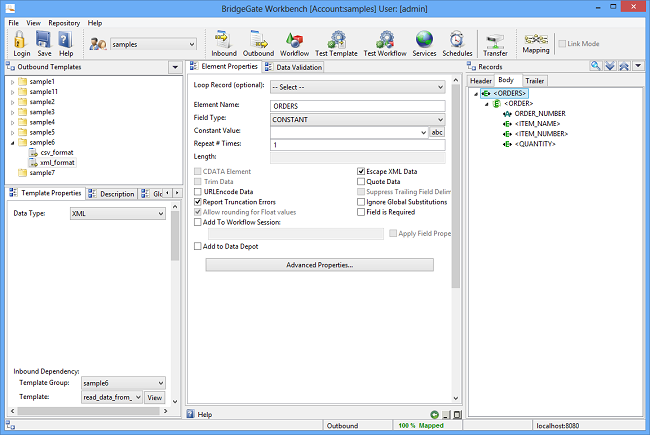The image size is (650, 435).
Task: Uncheck Escape XML Data
Action: tap(361, 171)
